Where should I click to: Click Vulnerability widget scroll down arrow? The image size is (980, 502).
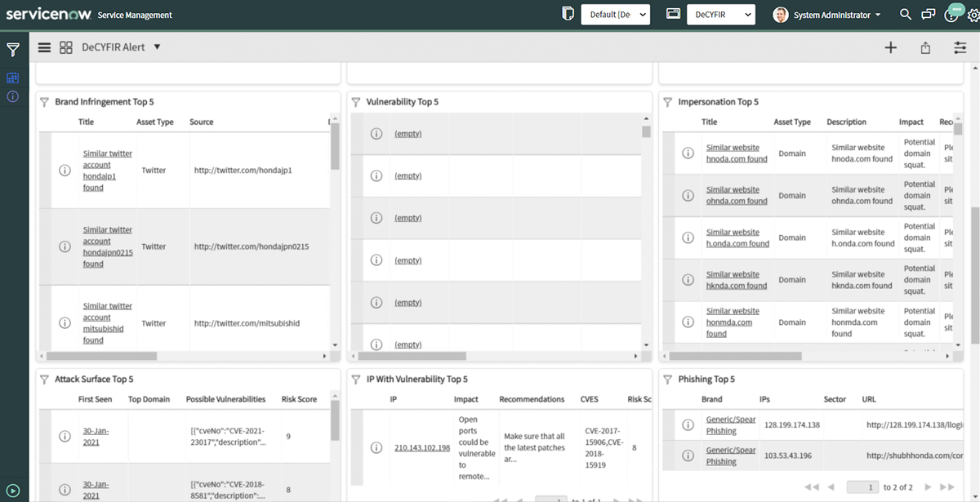coord(647,345)
